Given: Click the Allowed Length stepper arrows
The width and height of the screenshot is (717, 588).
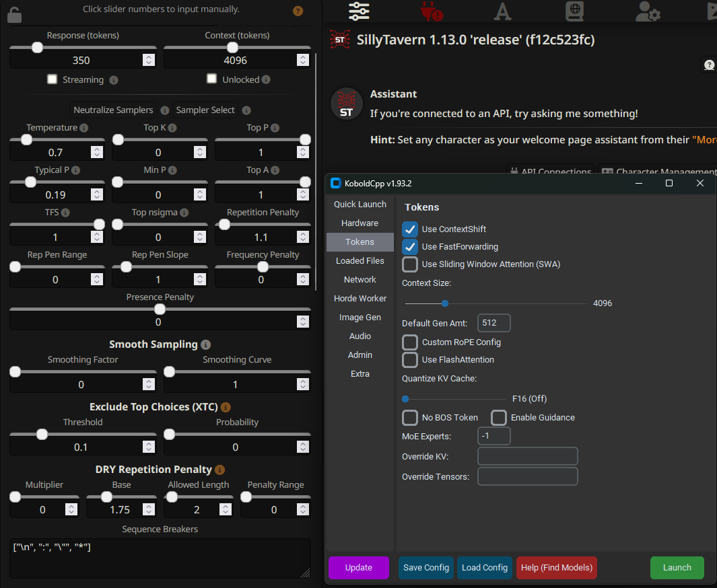Looking at the screenshot, I should (226, 509).
